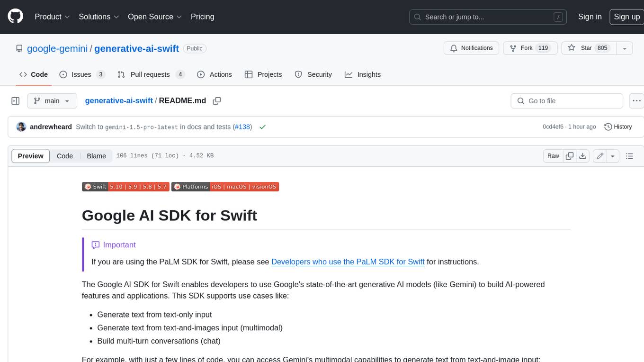The image size is (644, 362).
Task: Copy raw file contents
Action: [x=570, y=156]
